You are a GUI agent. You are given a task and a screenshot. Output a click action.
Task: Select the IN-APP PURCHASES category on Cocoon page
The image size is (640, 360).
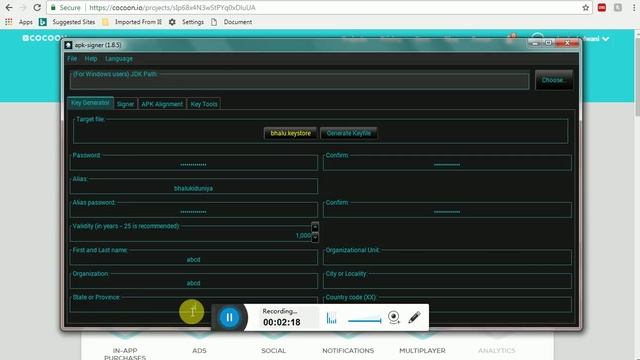point(125,353)
